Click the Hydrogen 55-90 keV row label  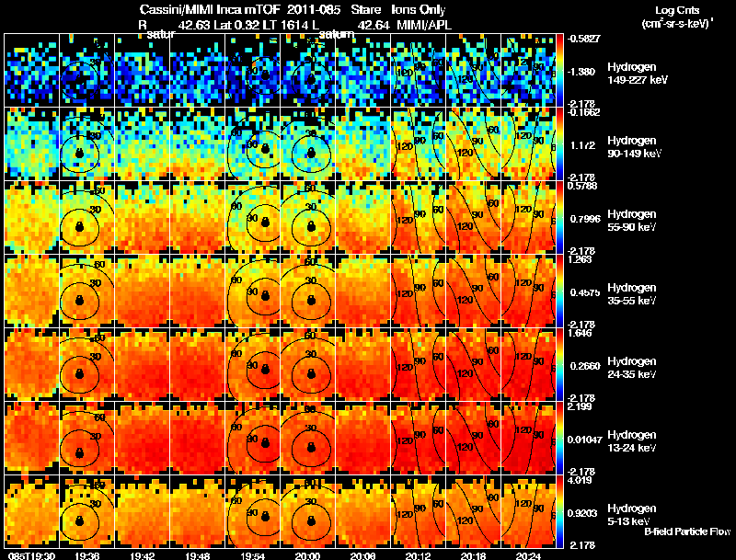[x=632, y=221]
